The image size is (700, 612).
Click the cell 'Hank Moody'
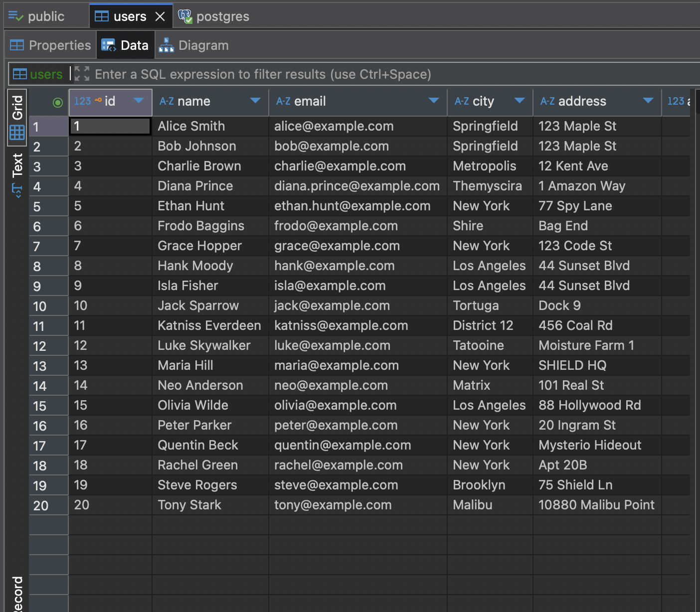pyautogui.click(x=210, y=266)
